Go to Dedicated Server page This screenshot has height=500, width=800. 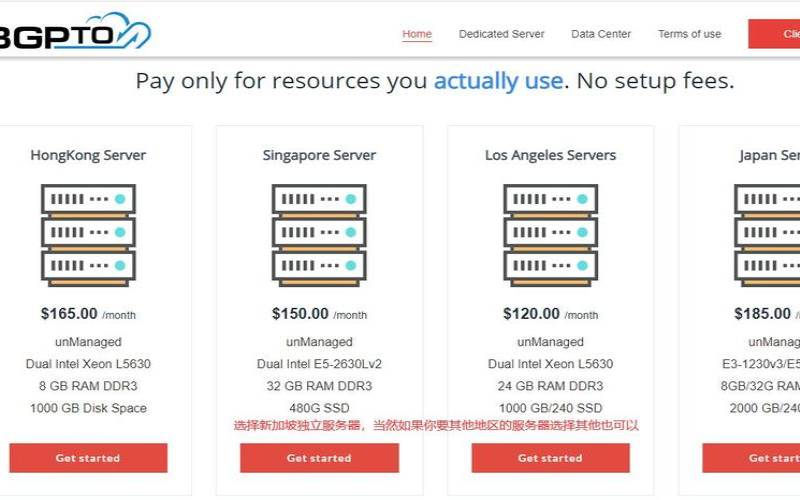tap(501, 34)
